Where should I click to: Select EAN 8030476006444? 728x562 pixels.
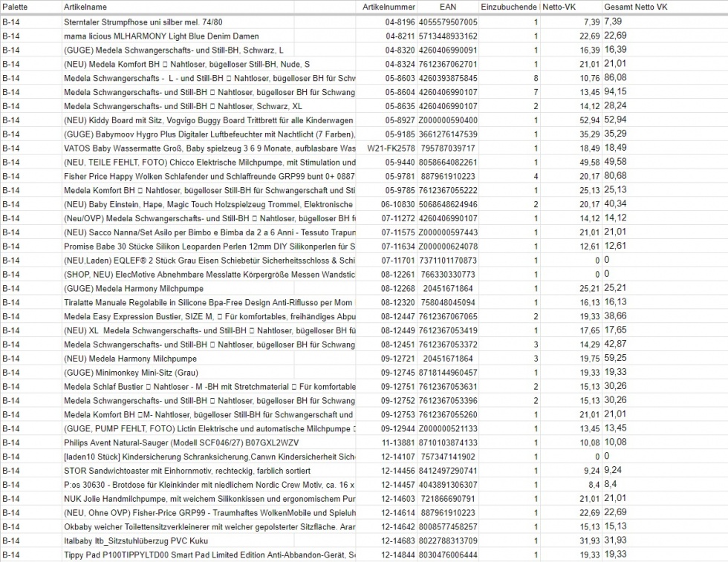[x=448, y=555]
